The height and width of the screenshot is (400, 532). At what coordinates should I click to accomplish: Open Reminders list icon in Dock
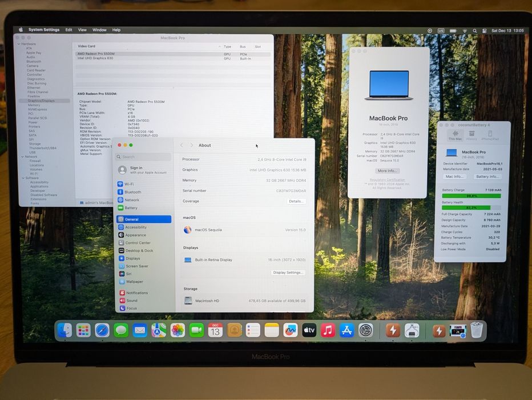[x=253, y=330]
